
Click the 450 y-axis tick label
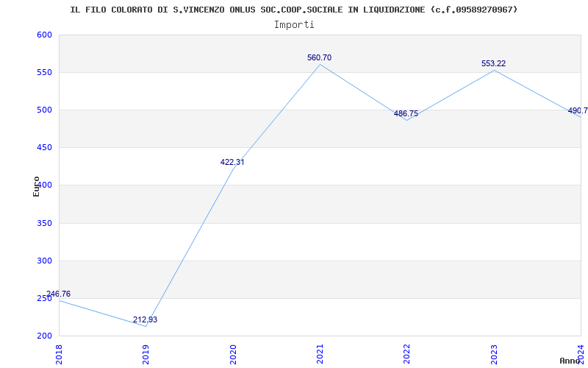pos(44,148)
